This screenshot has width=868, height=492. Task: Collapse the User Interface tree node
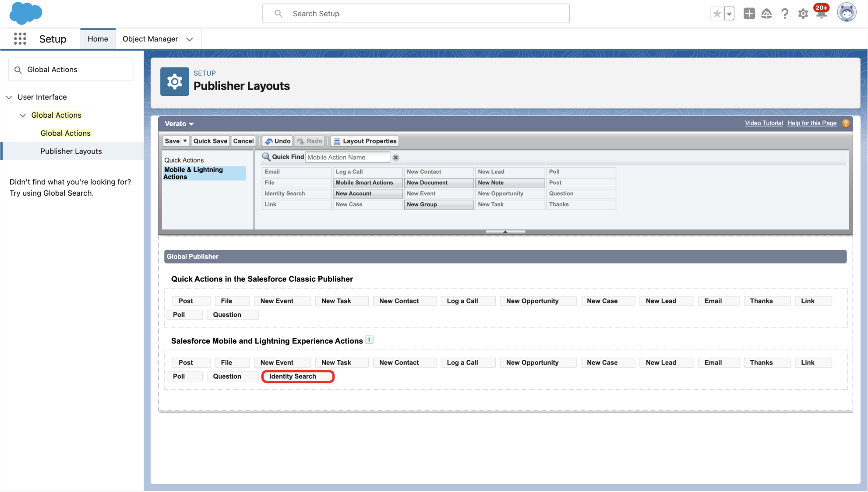pos(9,97)
